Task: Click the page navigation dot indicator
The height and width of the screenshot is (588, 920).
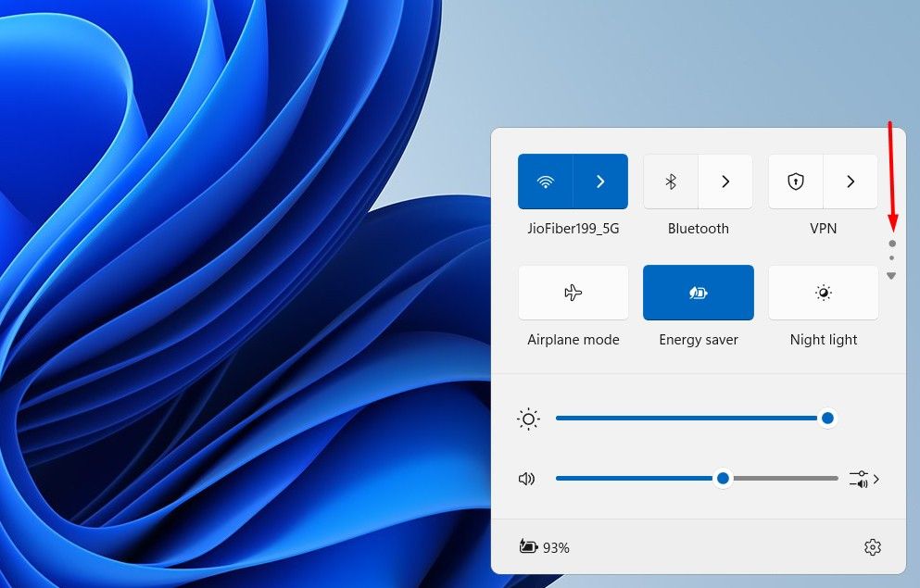Action: pyautogui.click(x=891, y=244)
